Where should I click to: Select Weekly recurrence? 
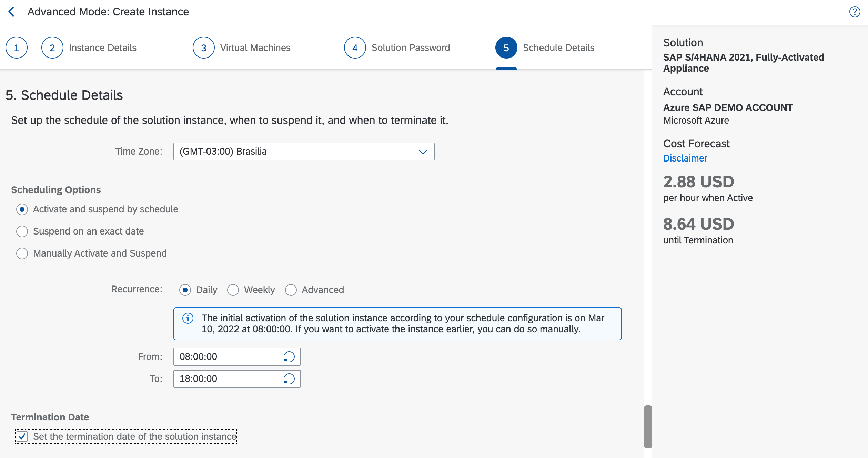(233, 290)
